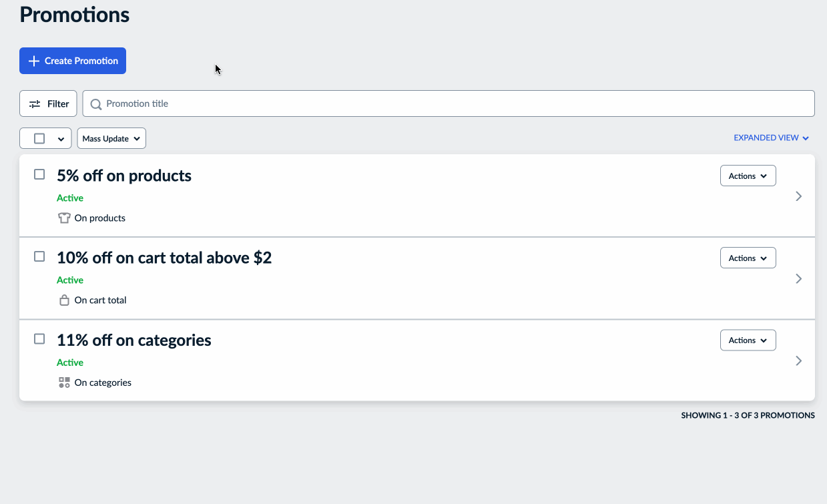Check the 11% off on categories checkbox

pyautogui.click(x=39, y=339)
